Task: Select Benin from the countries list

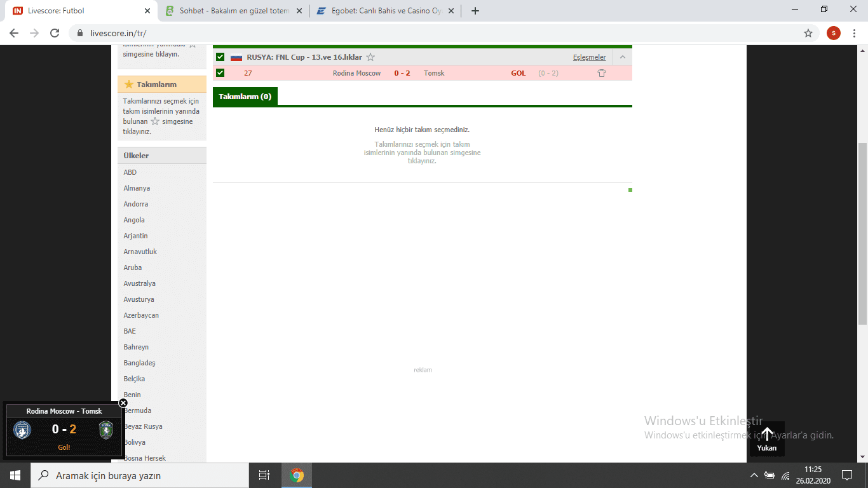Action: 132,395
